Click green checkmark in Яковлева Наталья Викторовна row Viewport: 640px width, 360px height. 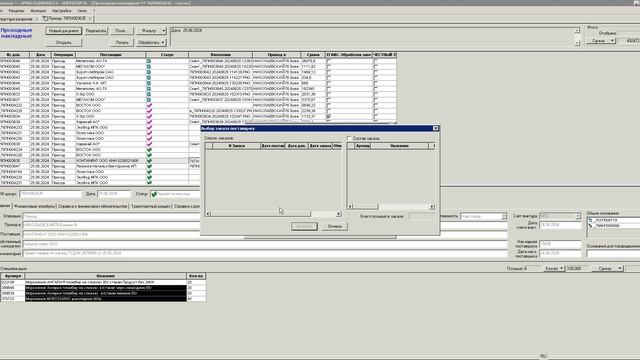click(149, 166)
